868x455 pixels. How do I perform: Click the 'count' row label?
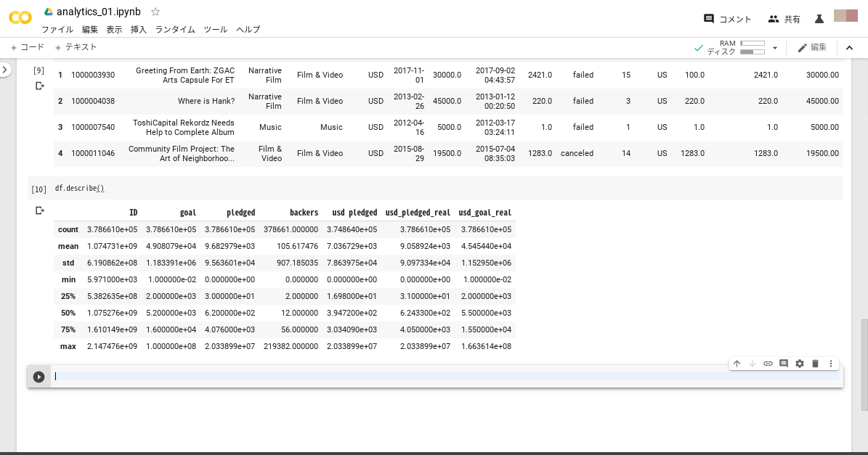point(68,229)
